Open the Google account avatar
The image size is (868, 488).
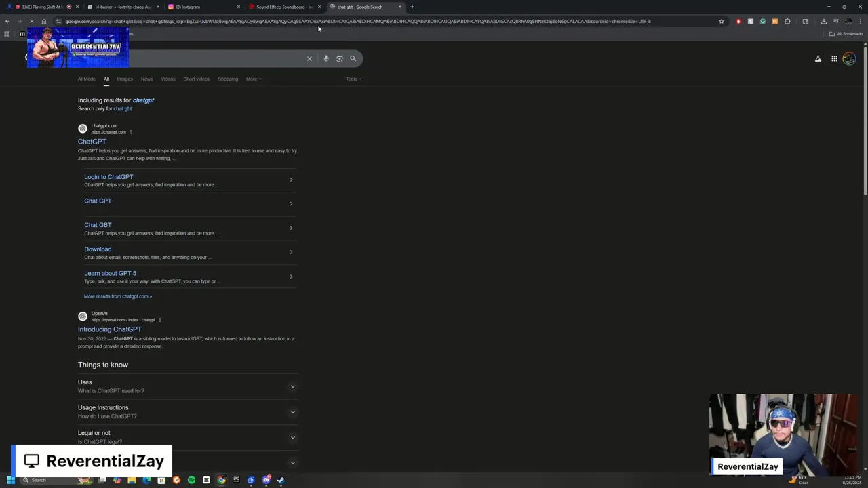[x=849, y=59]
